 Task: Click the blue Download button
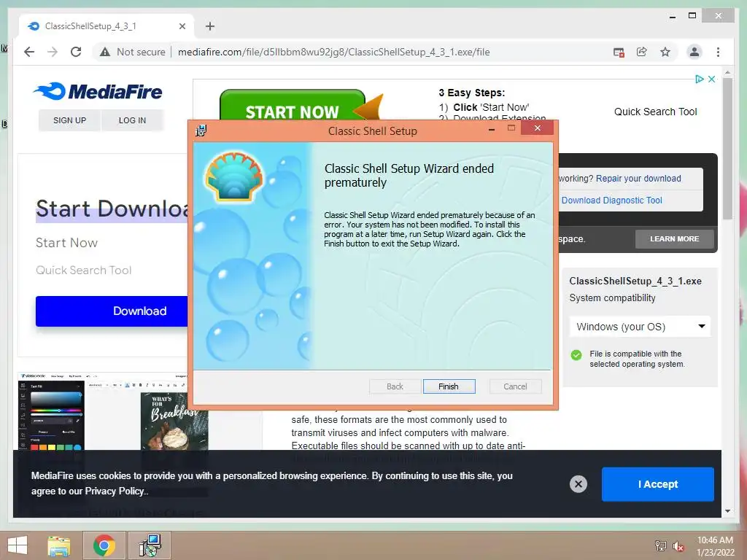pos(112,311)
